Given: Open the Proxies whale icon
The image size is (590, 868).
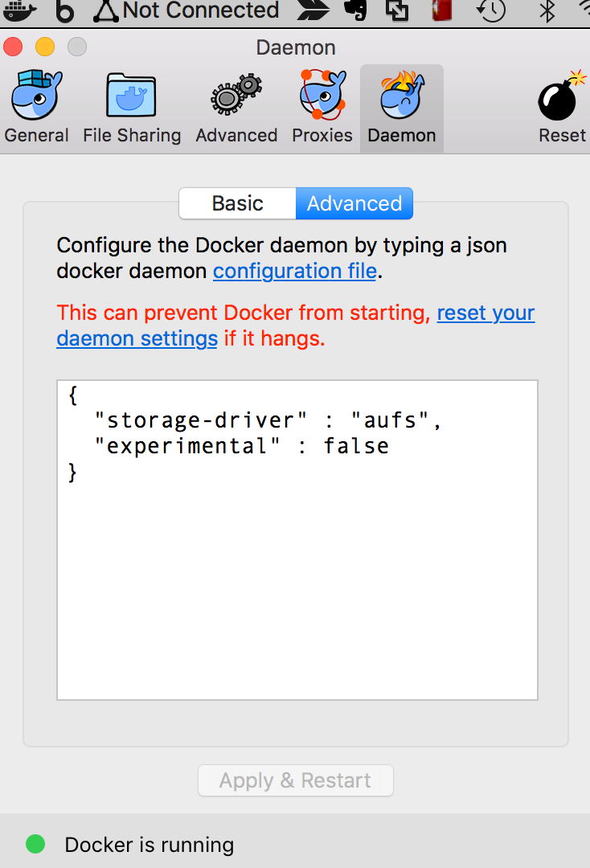Looking at the screenshot, I should (322, 94).
